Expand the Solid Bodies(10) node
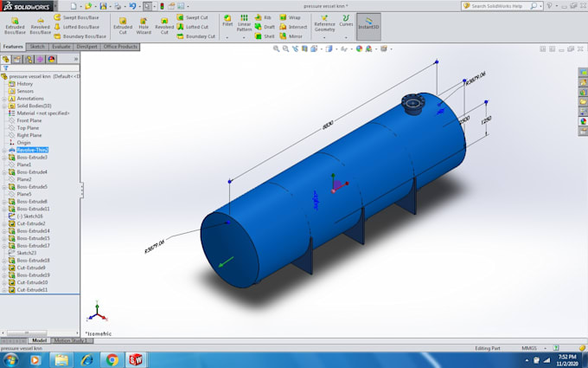 [4, 106]
